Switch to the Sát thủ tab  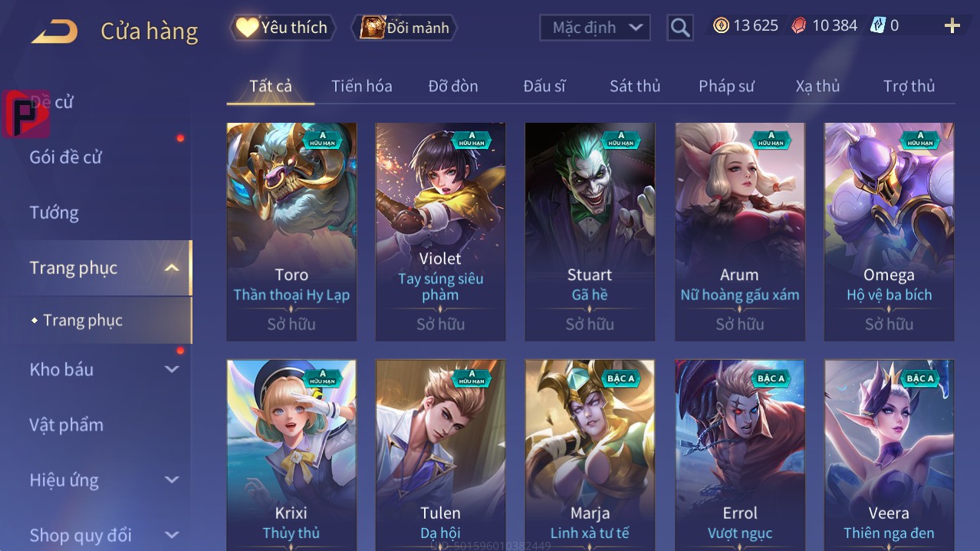(x=635, y=86)
